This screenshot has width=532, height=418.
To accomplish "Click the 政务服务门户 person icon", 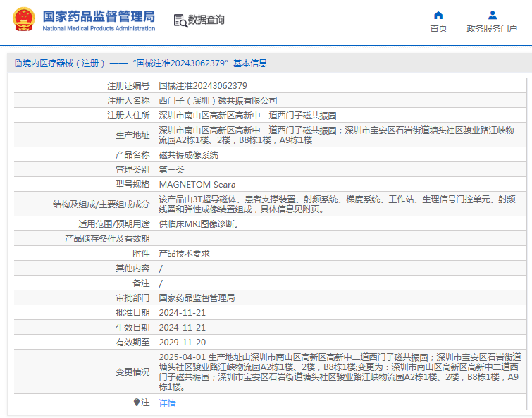I will pyautogui.click(x=493, y=16).
